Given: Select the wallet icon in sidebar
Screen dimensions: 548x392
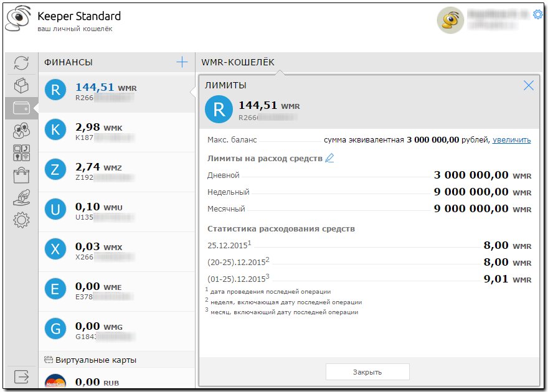Looking at the screenshot, I should [x=21, y=108].
